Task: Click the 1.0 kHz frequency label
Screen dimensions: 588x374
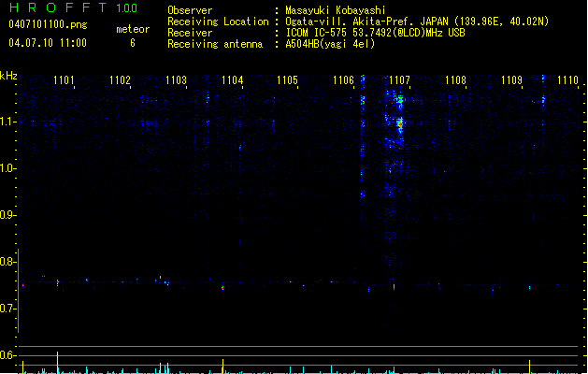Action: 7,168
